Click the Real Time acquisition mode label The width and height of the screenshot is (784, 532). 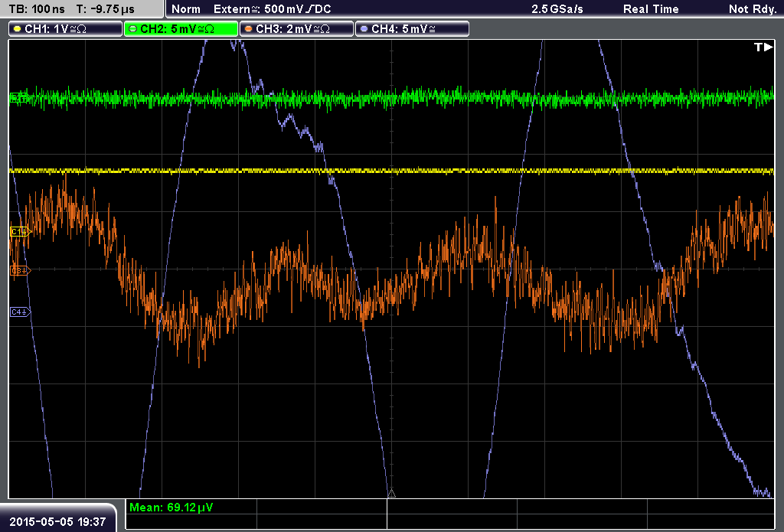click(651, 9)
